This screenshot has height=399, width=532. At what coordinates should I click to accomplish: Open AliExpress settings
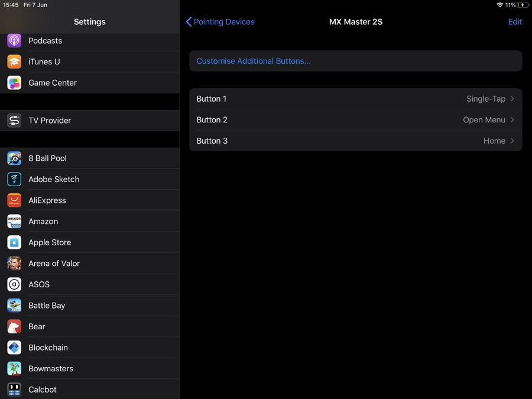point(90,200)
